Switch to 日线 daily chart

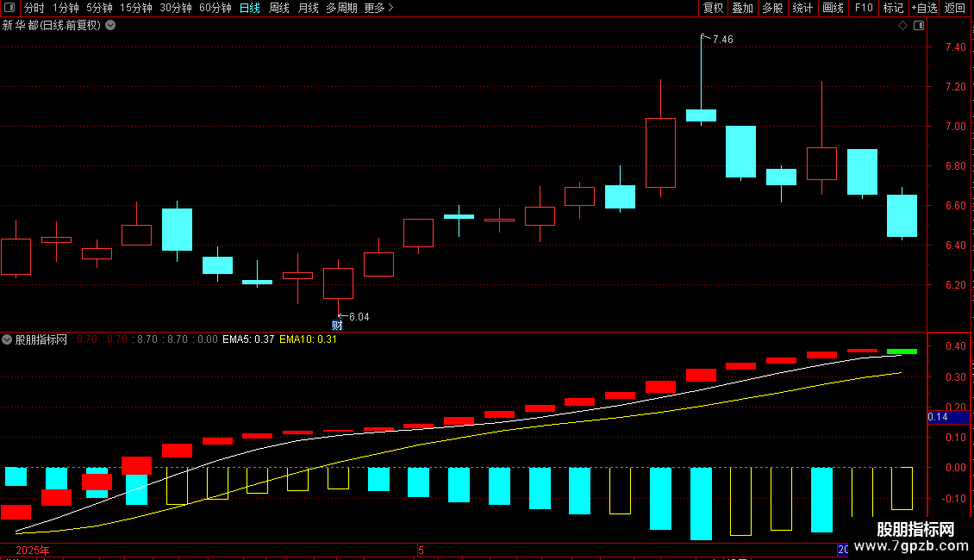pyautogui.click(x=250, y=8)
